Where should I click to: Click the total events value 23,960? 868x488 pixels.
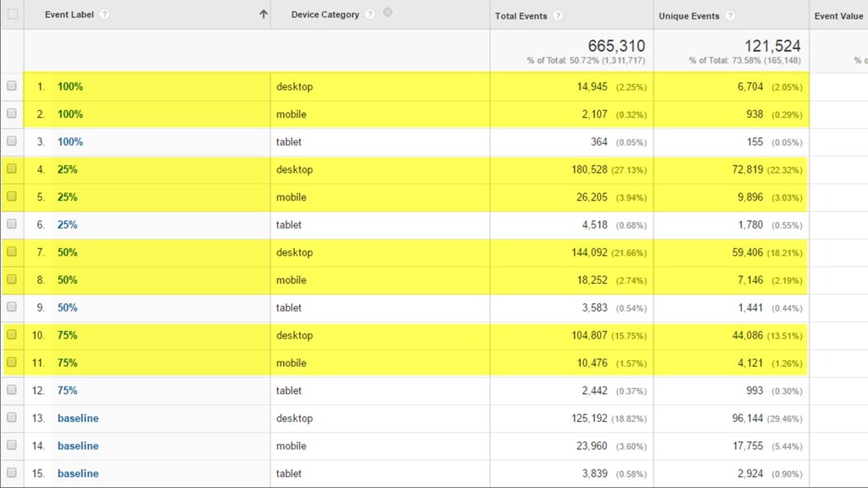click(593, 446)
